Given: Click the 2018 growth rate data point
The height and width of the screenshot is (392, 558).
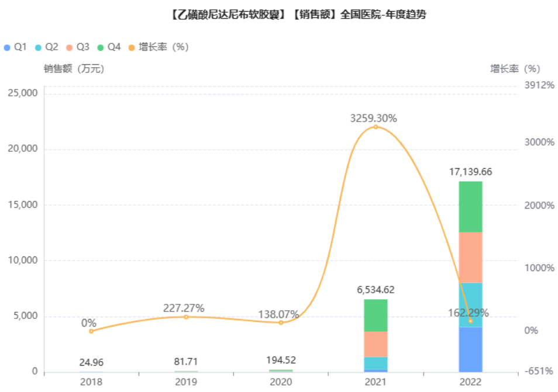Looking at the screenshot, I should [91, 331].
